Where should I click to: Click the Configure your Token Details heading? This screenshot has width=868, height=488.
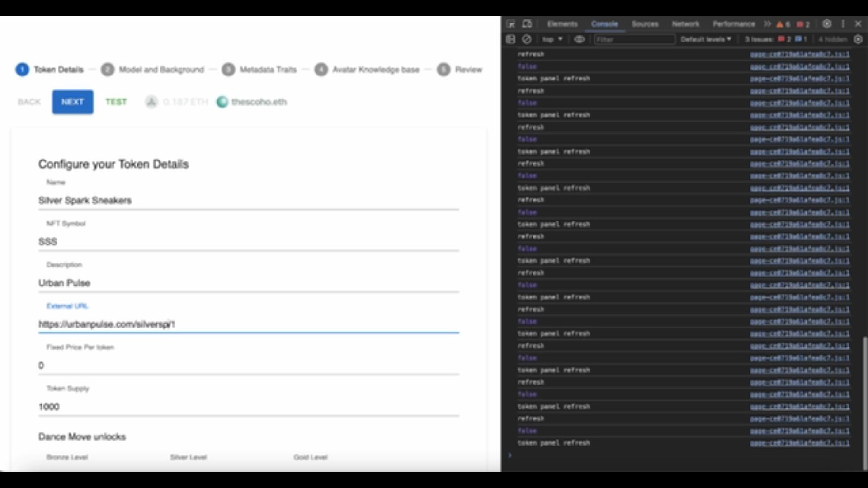pyautogui.click(x=113, y=164)
